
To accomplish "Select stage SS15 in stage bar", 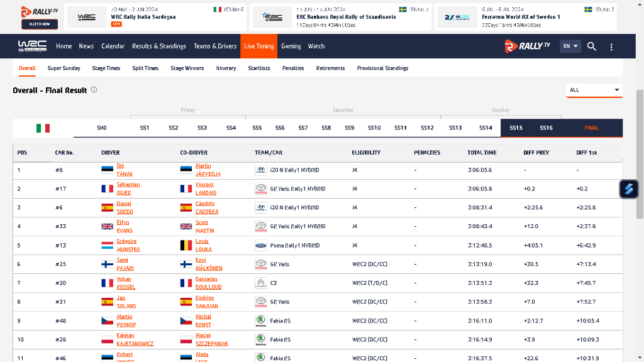I will 516,128.
